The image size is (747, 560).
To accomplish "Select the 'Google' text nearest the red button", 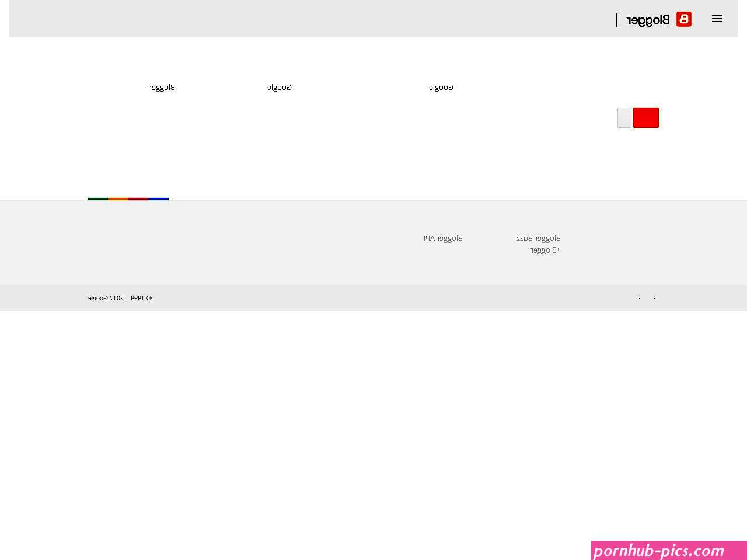I will click(441, 87).
